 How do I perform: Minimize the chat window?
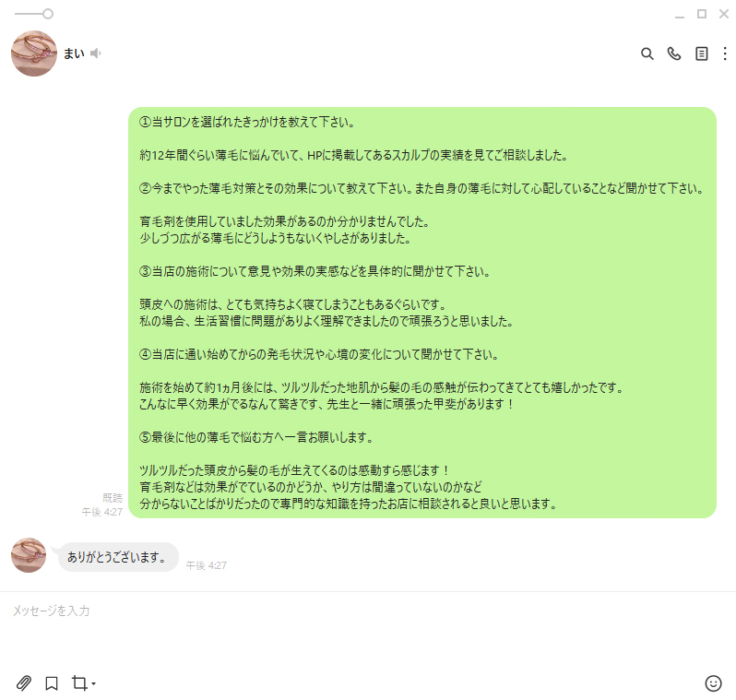click(679, 15)
